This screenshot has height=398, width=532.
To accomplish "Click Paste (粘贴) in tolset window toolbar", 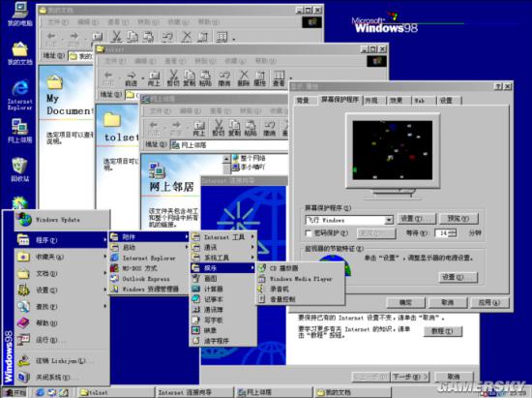I will [x=205, y=78].
